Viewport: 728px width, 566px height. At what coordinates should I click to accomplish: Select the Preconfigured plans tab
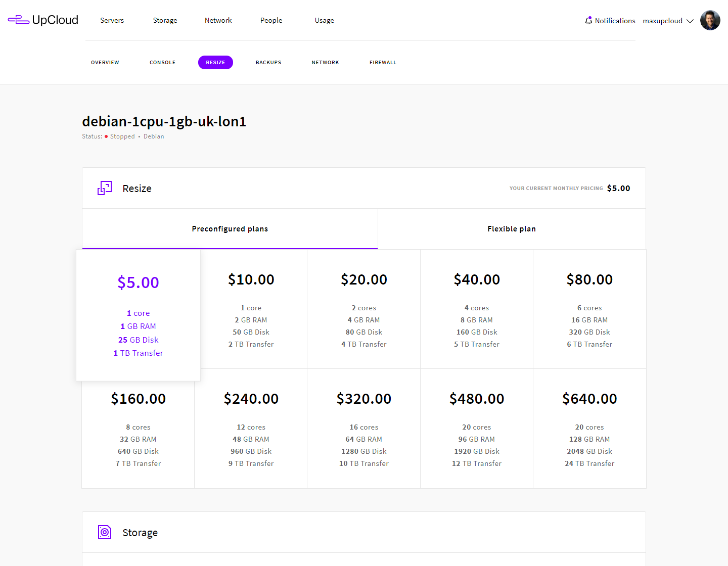click(x=230, y=229)
